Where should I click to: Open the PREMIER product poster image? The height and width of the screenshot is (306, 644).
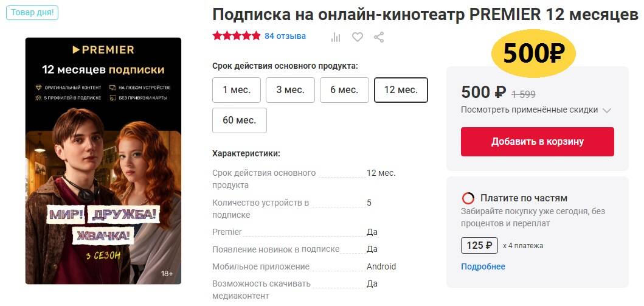coord(103,161)
